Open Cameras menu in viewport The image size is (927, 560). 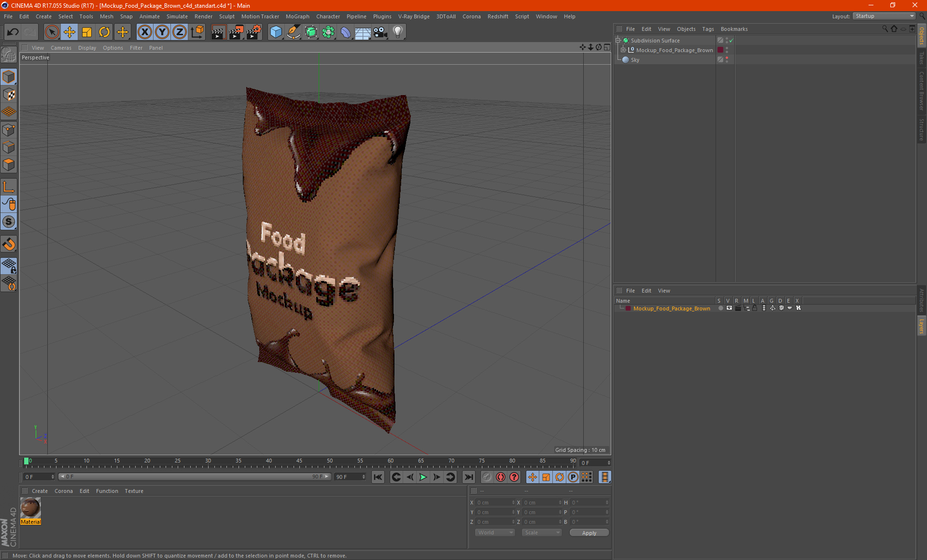pos(61,48)
